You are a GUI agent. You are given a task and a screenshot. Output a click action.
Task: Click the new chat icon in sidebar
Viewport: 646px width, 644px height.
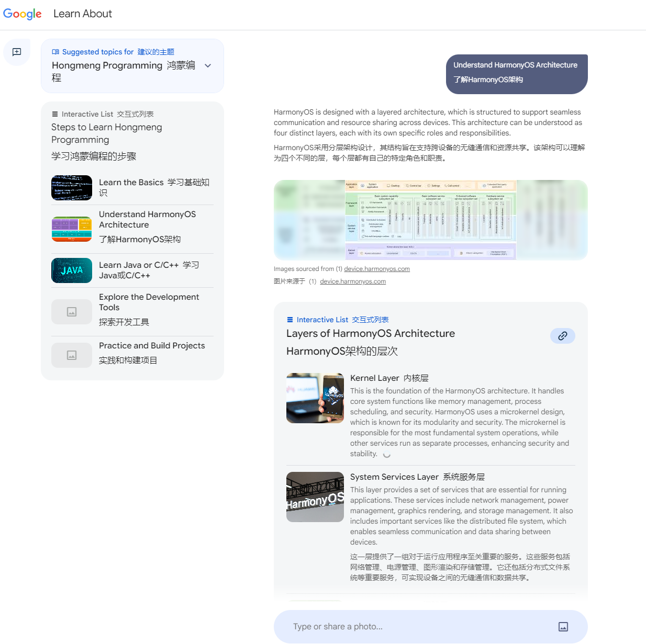pos(17,52)
